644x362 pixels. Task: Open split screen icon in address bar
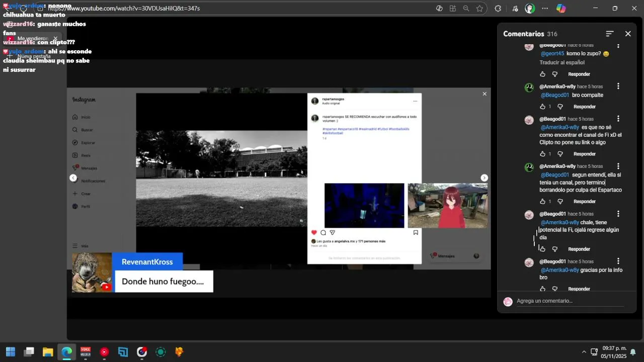point(453,9)
